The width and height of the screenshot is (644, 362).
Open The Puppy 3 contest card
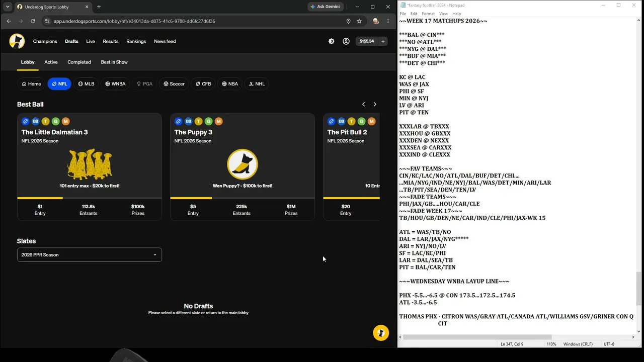pos(243,167)
